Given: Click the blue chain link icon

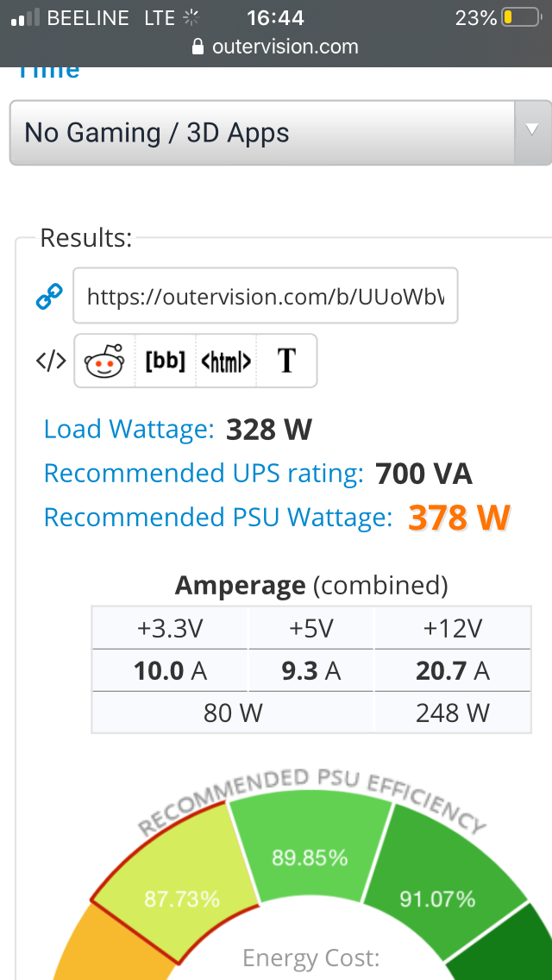Looking at the screenshot, I should pyautogui.click(x=49, y=296).
